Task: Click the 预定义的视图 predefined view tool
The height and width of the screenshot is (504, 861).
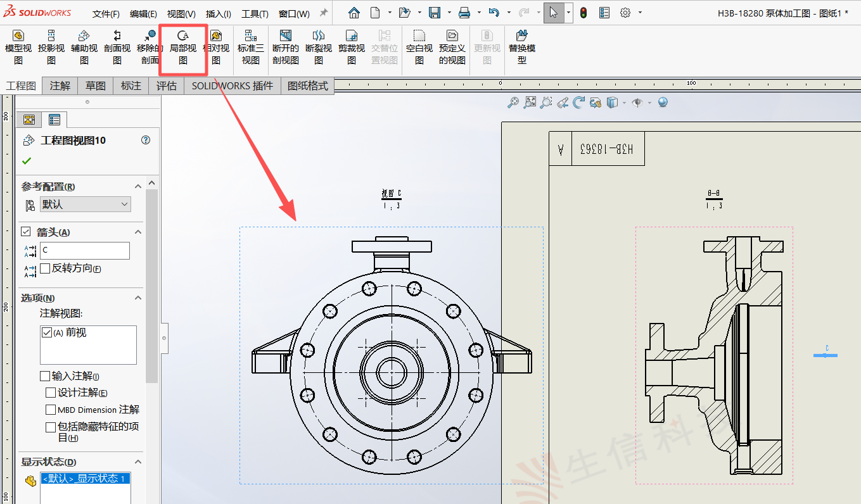Action: click(x=452, y=47)
